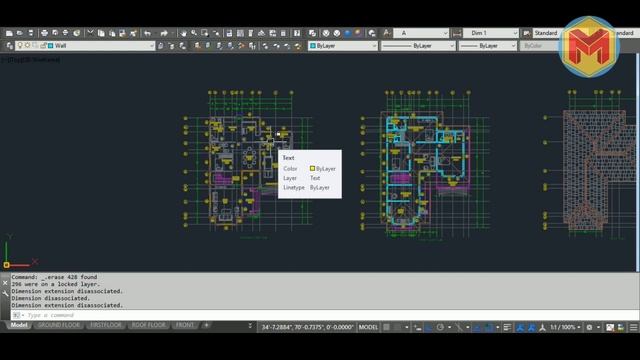The image size is (640, 360).
Task: Open the DesignCenter icon
Action: tap(240, 33)
